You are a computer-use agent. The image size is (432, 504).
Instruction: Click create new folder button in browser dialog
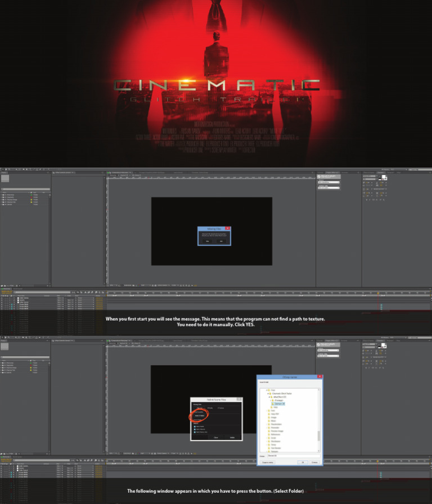pyautogui.click(x=268, y=462)
